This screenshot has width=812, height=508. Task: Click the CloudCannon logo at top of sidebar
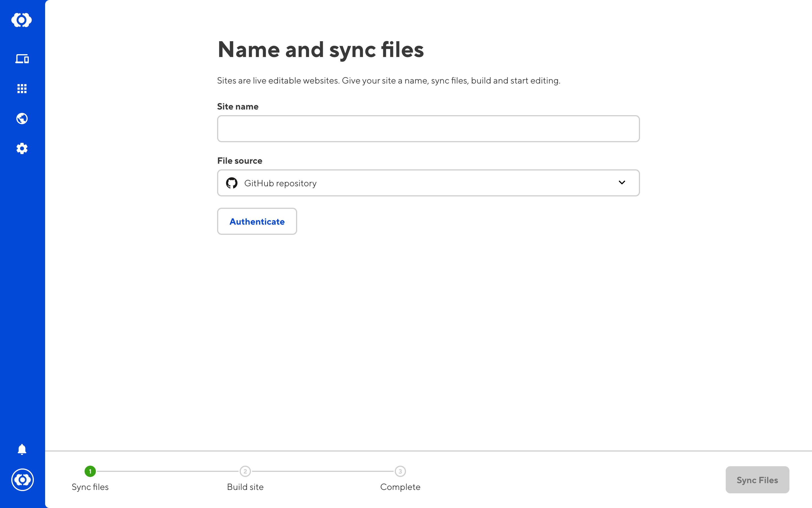tap(22, 20)
